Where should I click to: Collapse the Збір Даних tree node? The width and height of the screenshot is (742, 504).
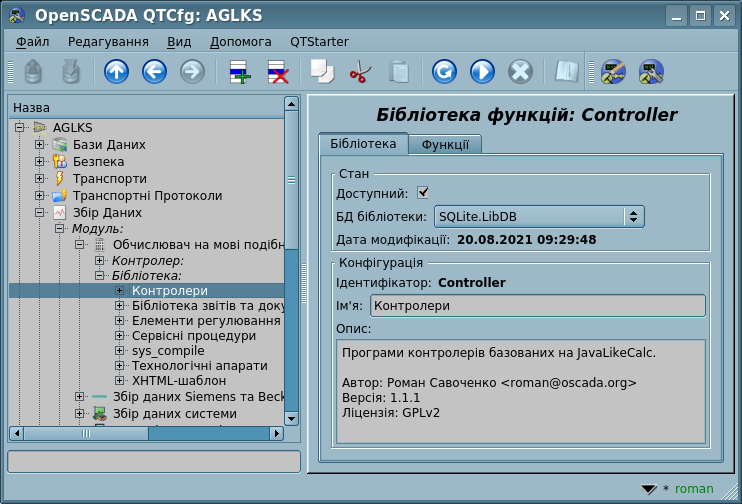click(40, 213)
